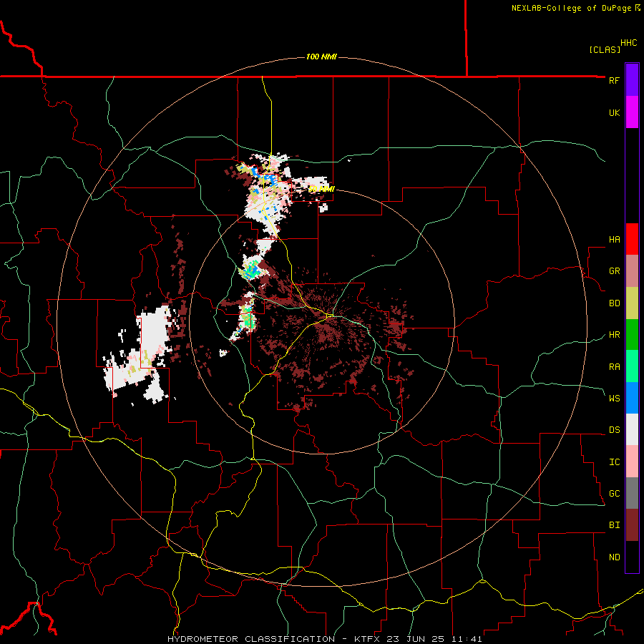Select the GR graupel color swatch
Screen dimensions: 644x644
click(x=632, y=271)
